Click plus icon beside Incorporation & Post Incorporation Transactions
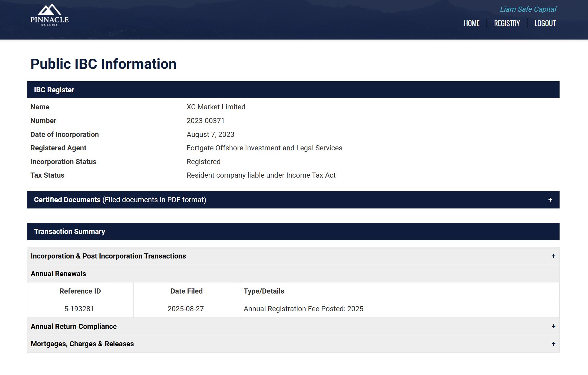The width and height of the screenshot is (588, 375). 553,256
